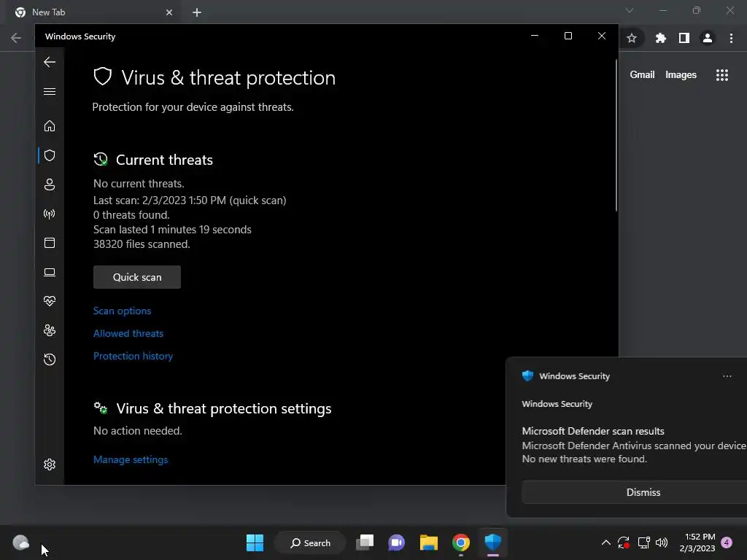Add a new Chrome tab
This screenshot has width=747, height=560.
[x=197, y=12]
